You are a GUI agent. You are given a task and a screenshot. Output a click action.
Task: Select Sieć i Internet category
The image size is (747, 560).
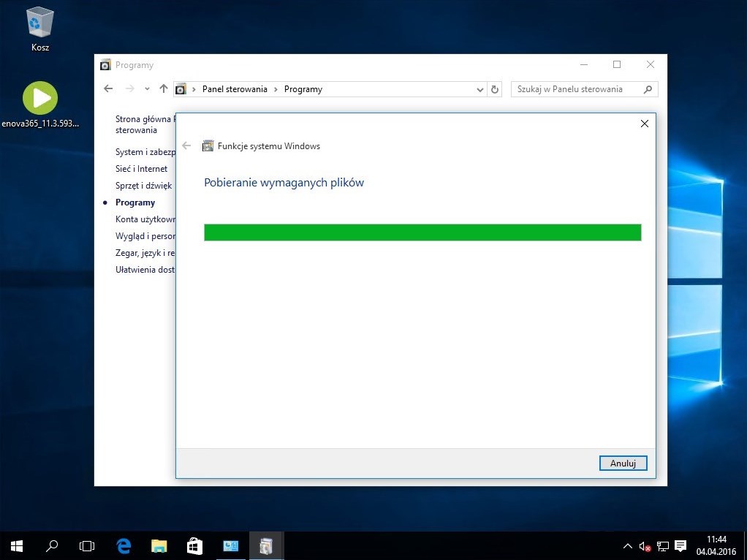(x=141, y=169)
